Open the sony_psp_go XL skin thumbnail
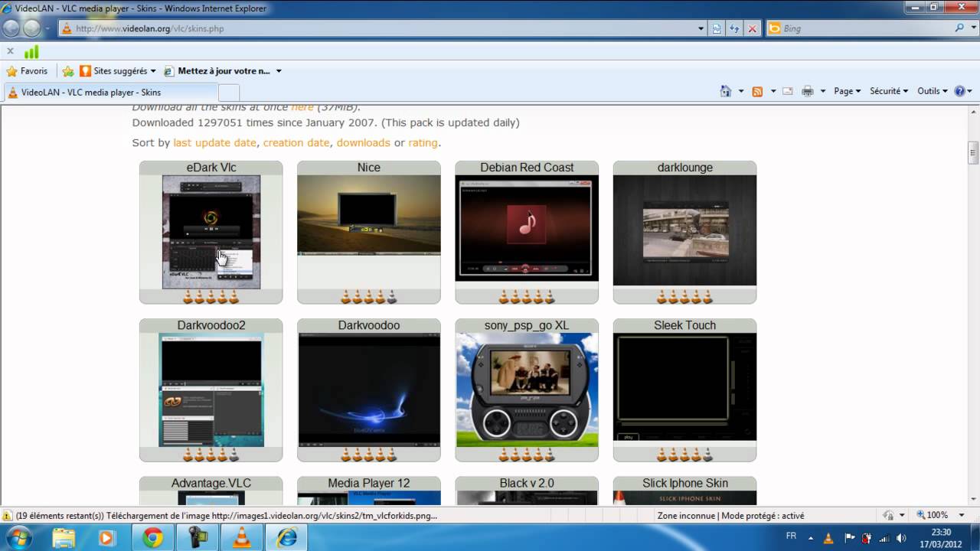The width and height of the screenshot is (980, 551). tap(527, 390)
